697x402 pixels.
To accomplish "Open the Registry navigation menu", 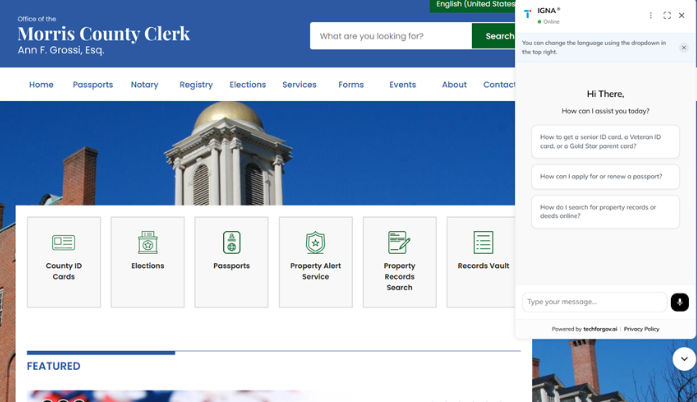I will coord(196,84).
